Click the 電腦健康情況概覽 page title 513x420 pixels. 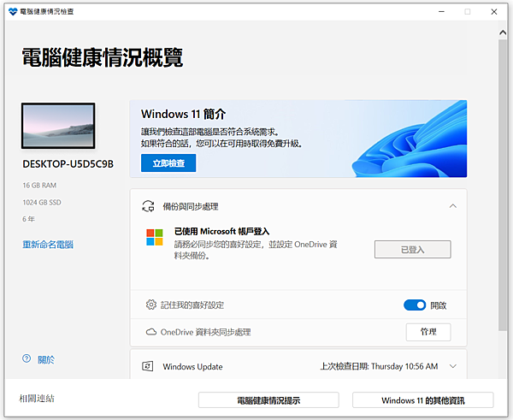(x=103, y=57)
